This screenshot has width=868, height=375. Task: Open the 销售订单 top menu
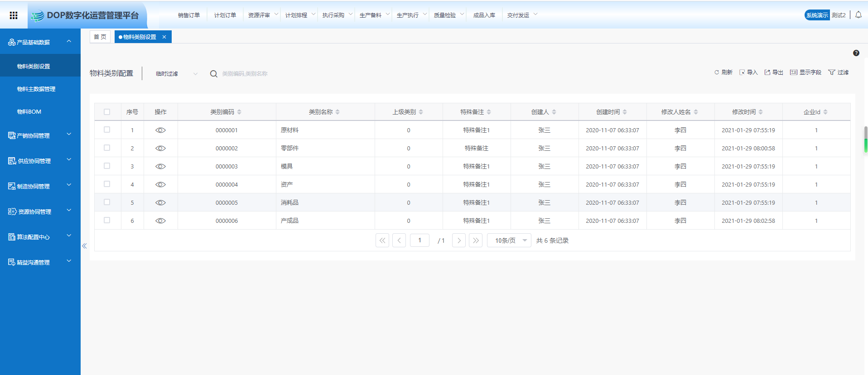click(189, 15)
